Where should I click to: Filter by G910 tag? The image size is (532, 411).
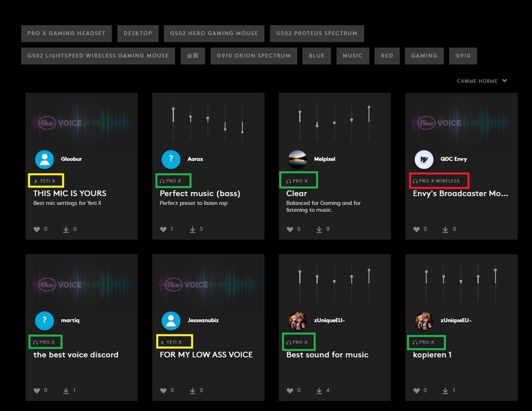463,56
